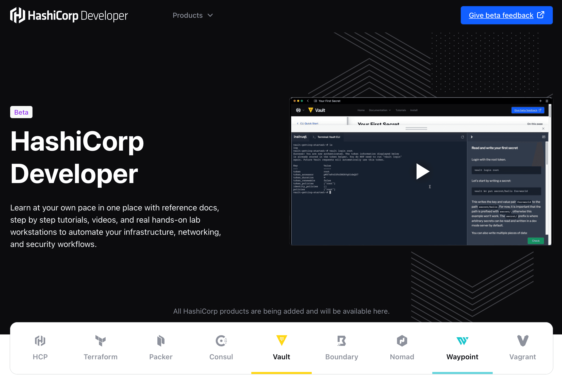
Task: Click Give beta feedback inside video preview
Action: coord(527,110)
